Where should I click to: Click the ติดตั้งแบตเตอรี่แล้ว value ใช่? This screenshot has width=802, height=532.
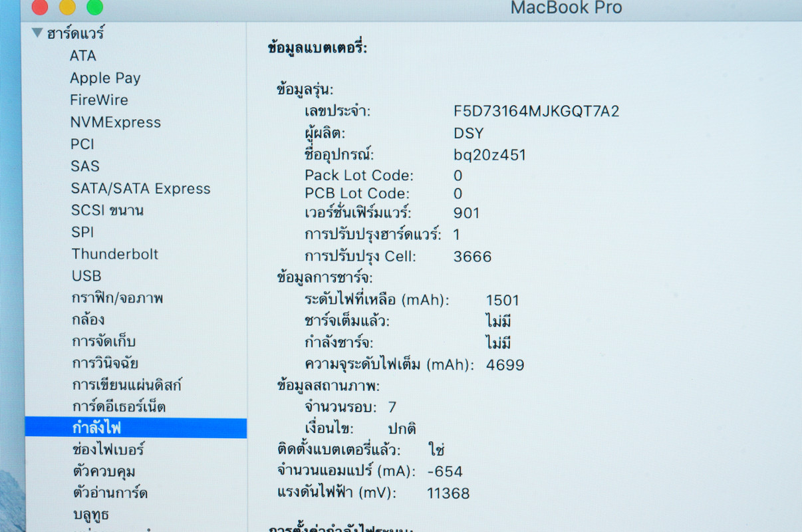(x=436, y=450)
